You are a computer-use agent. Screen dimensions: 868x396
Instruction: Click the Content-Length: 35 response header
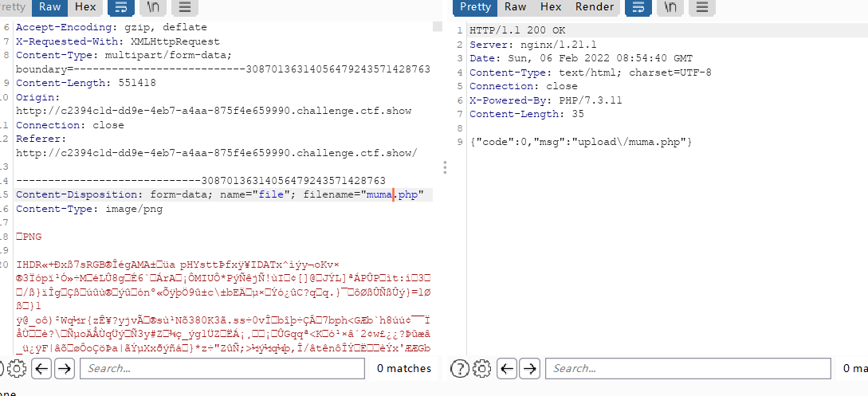coord(526,114)
